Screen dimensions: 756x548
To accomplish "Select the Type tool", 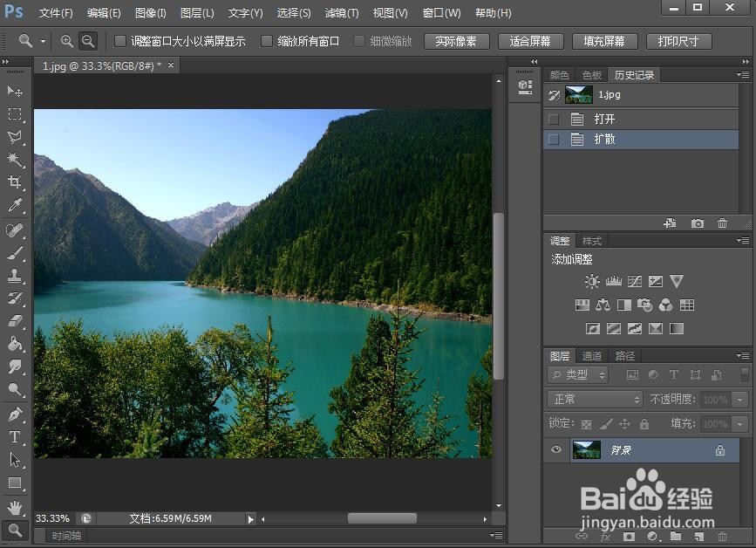I will (x=13, y=435).
